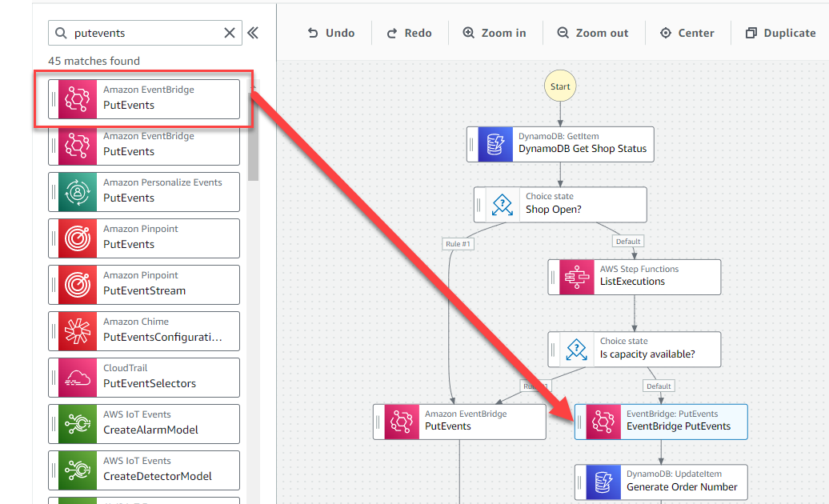The image size is (829, 504).
Task: Pick the IoT Events CreateAlarmModel icon
Action: click(x=77, y=424)
